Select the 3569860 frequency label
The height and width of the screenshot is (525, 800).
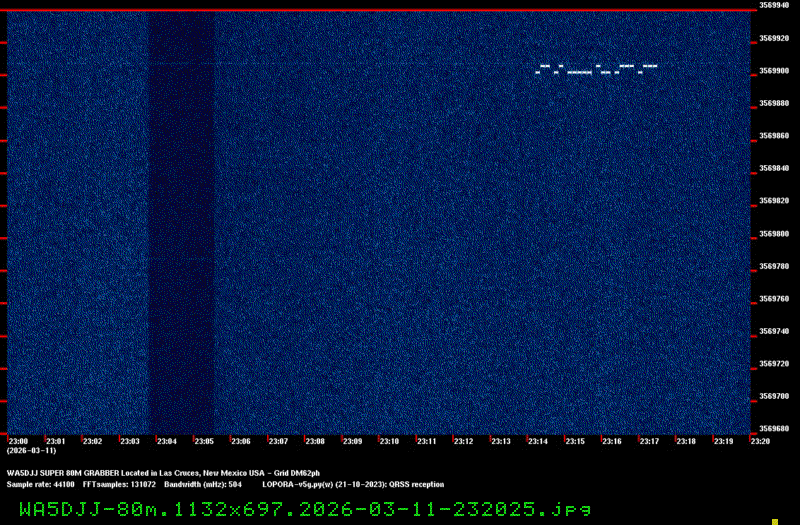pyautogui.click(x=774, y=136)
